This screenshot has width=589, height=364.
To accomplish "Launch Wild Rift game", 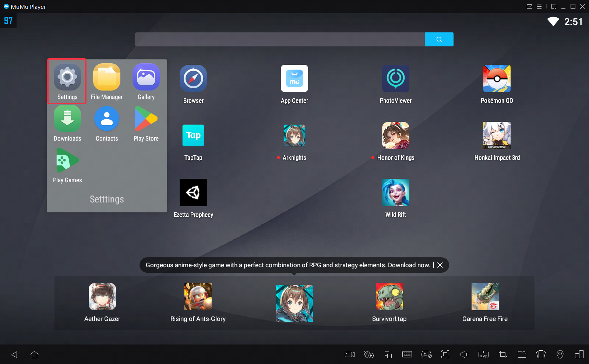I will coord(396,192).
